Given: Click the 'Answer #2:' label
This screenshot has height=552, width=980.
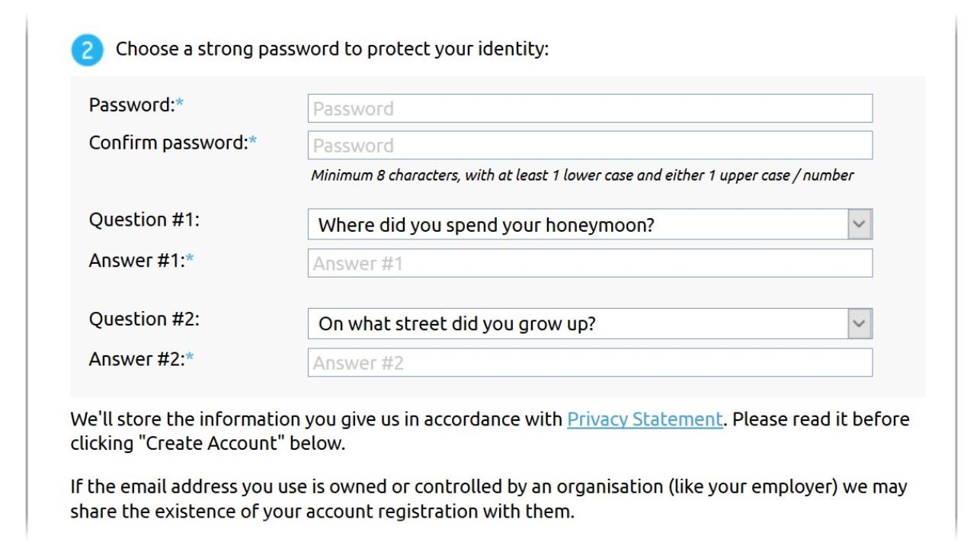Looking at the screenshot, I should pos(142,358).
